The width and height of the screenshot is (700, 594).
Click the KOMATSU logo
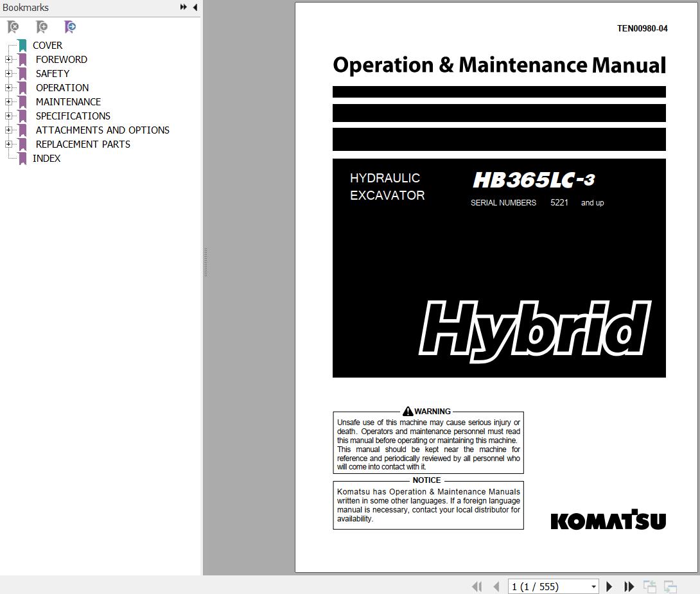coord(608,520)
